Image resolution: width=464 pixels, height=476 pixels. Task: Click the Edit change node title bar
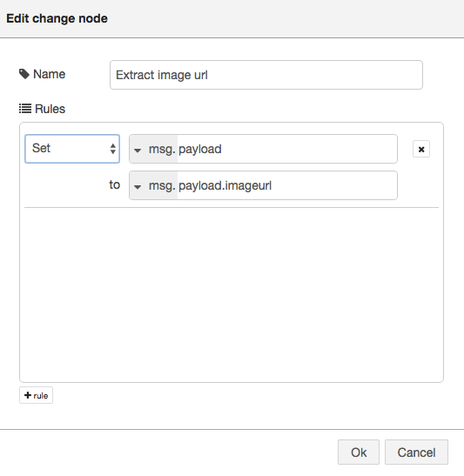click(x=232, y=19)
